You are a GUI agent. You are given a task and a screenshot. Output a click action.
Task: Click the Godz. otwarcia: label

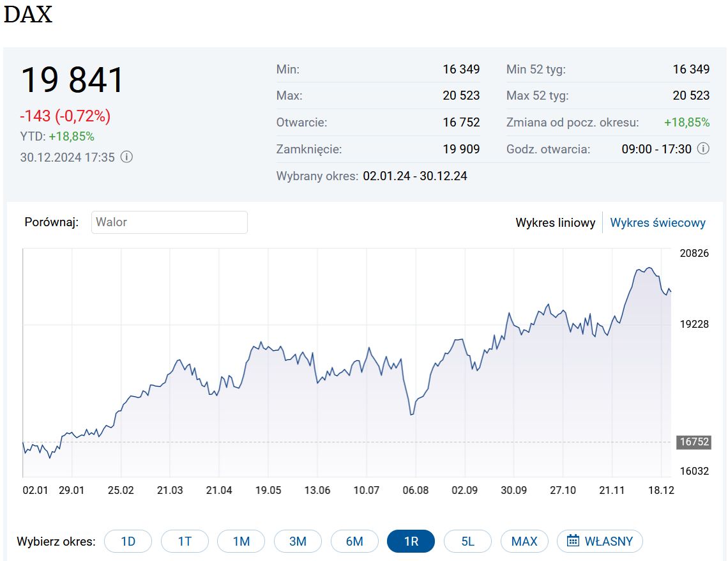549,149
